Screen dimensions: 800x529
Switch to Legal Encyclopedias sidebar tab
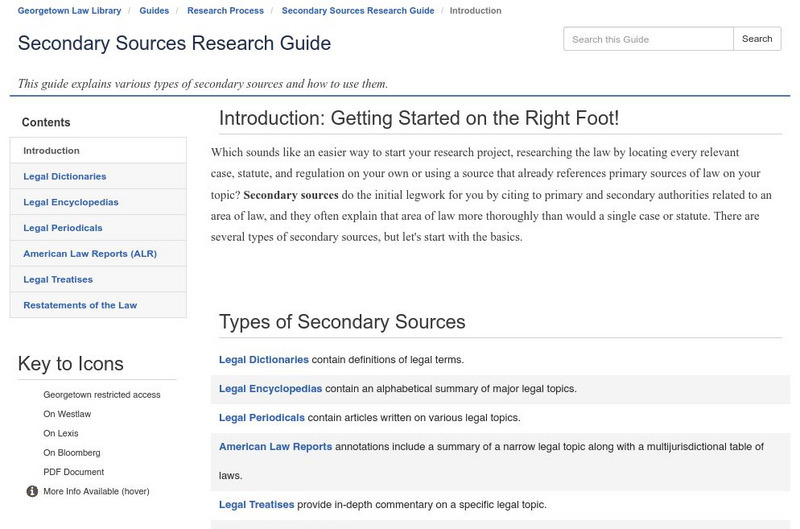point(71,202)
